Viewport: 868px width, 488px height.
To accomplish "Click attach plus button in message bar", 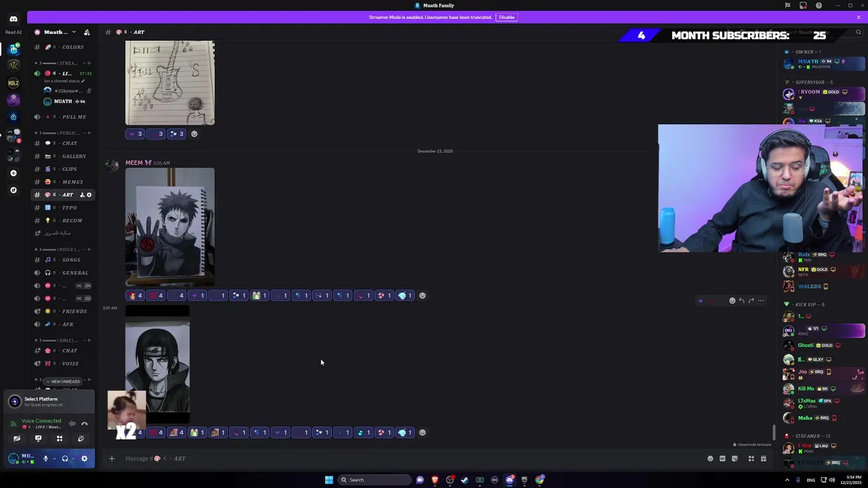I will [x=112, y=459].
